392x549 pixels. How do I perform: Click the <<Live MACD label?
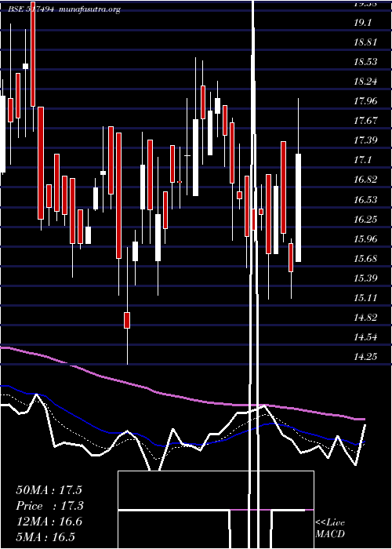click(x=330, y=529)
